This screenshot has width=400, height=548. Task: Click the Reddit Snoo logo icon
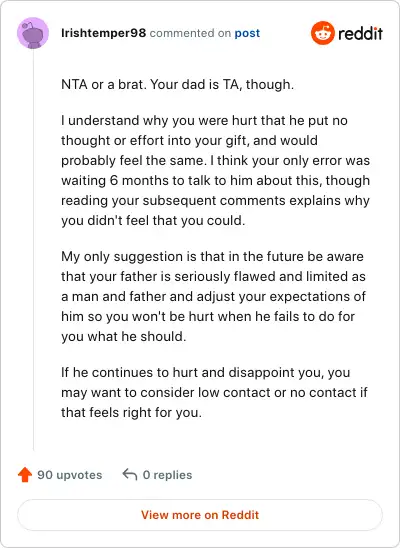(323, 33)
